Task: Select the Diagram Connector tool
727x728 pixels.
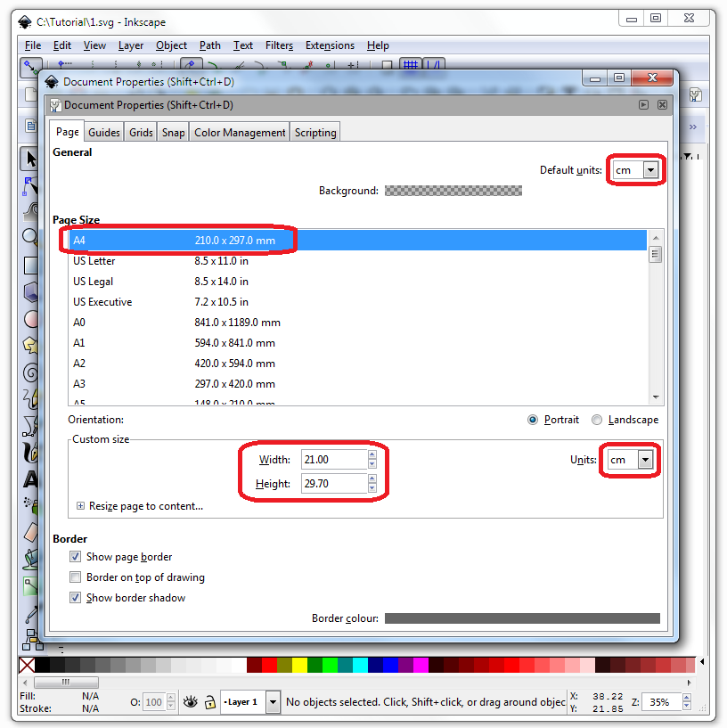Action: click(31, 640)
